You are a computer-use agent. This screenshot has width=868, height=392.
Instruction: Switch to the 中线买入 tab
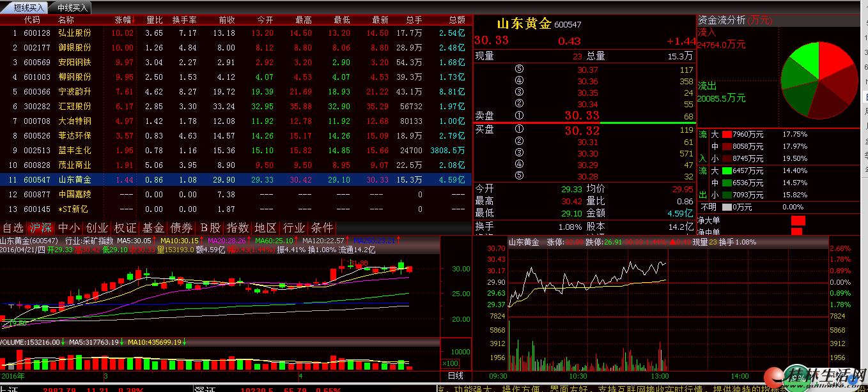pos(71,8)
